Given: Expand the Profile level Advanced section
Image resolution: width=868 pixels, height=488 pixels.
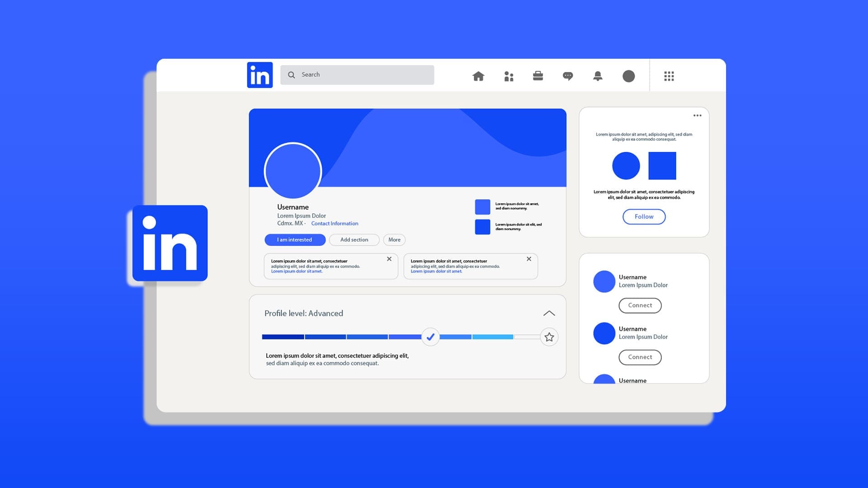Looking at the screenshot, I should click(x=549, y=313).
